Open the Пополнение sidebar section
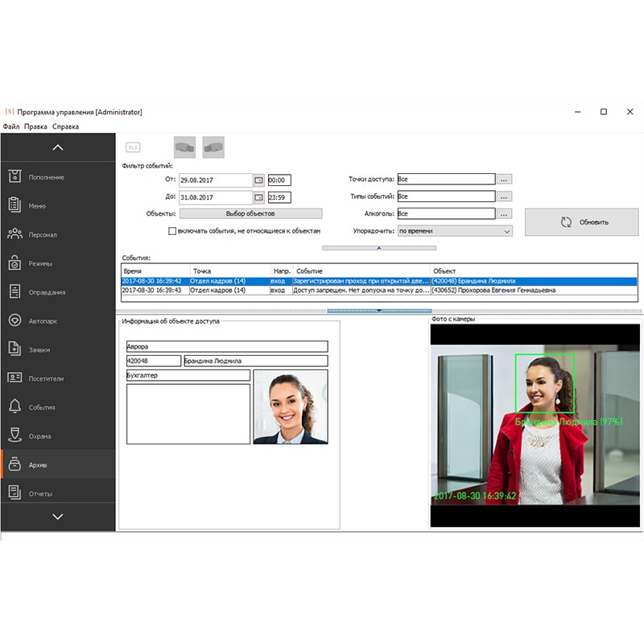The height and width of the screenshot is (644, 644). (x=48, y=177)
